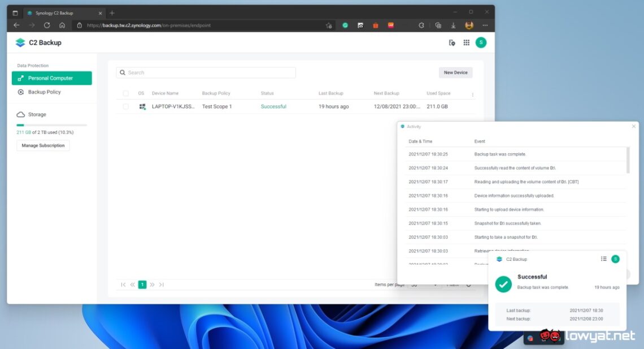
Task: Click the storage usage progress bar
Action: 51,124
